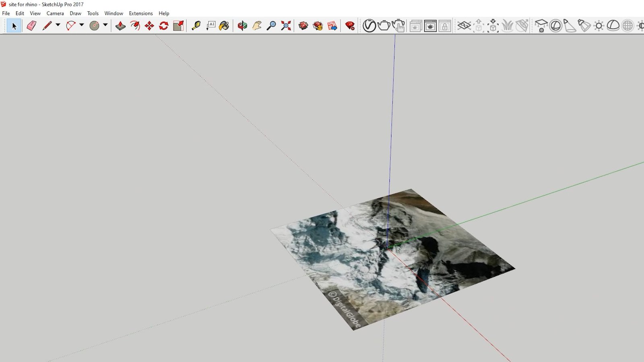Image resolution: width=644 pixels, height=362 pixels.
Task: Click the Follow Me tool
Action: [x=135, y=26]
